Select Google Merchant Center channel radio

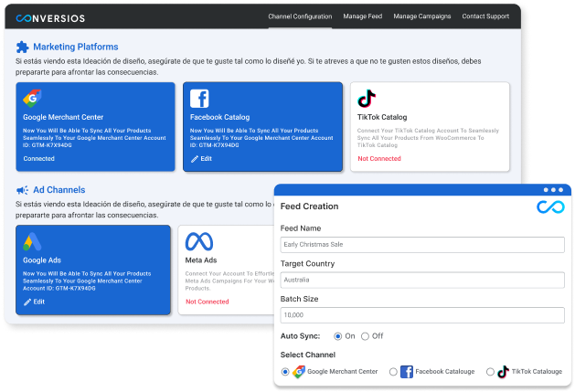pyautogui.click(x=285, y=372)
